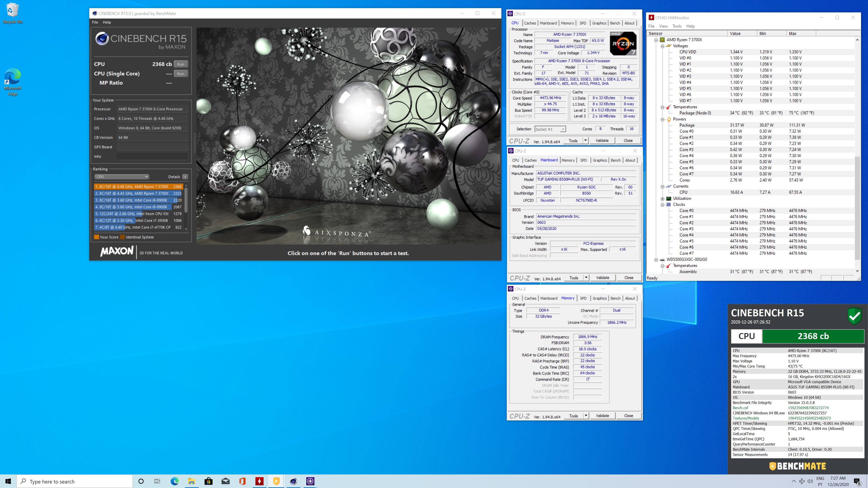The height and width of the screenshot is (488, 868).
Task: Click the Cinebench Info input field
Action: point(152,157)
